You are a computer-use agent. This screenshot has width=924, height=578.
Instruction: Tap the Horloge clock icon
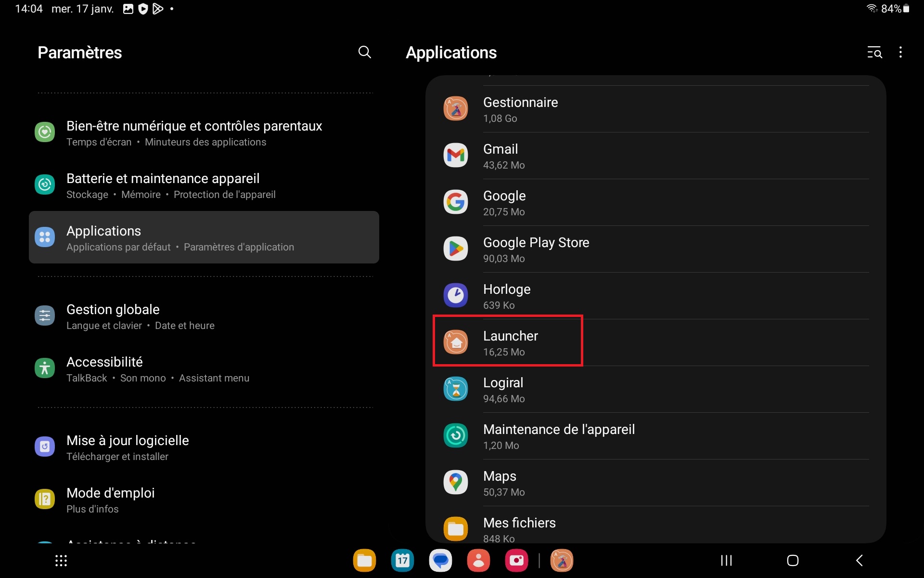[x=455, y=295]
